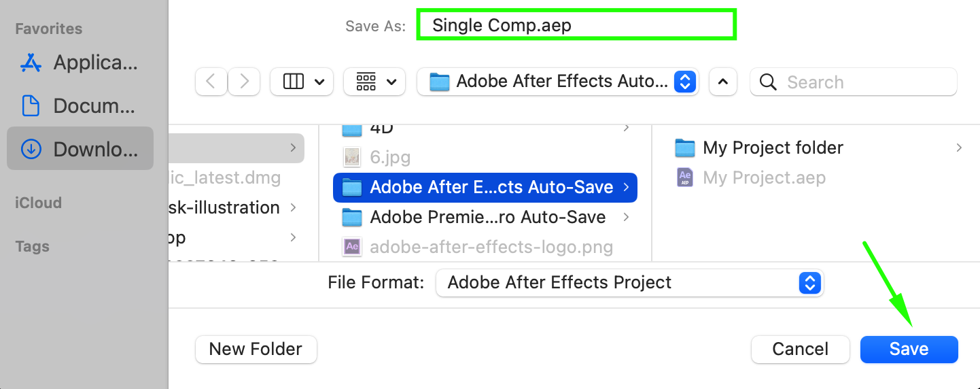Click the Save As filename field
Screen dimensions: 980x389
tap(576, 25)
